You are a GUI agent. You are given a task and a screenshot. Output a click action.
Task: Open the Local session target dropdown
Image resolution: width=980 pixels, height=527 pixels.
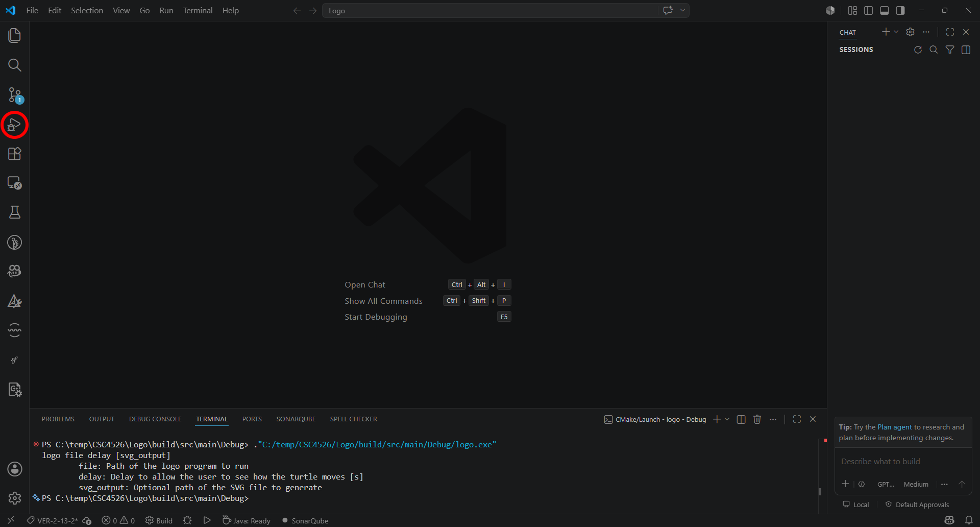[856, 505]
